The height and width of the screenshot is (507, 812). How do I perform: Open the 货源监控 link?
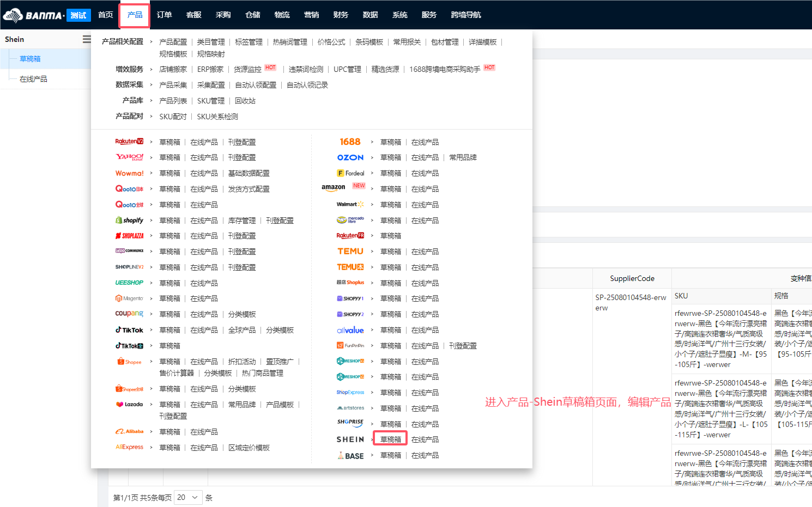click(x=247, y=69)
